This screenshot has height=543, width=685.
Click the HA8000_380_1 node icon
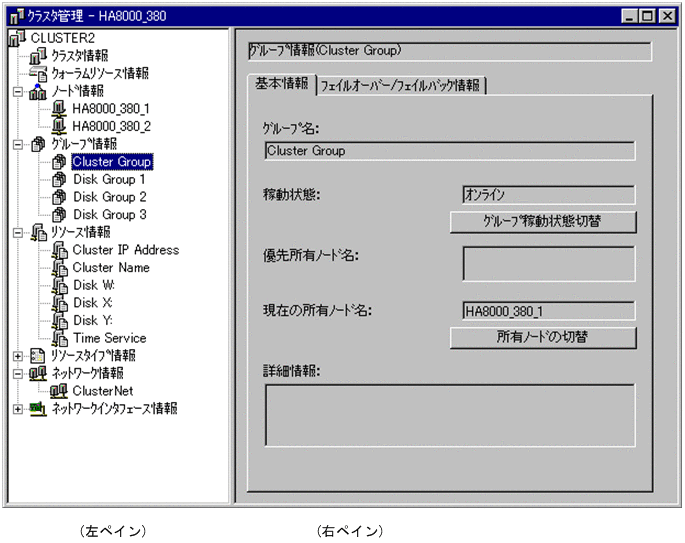[59, 109]
